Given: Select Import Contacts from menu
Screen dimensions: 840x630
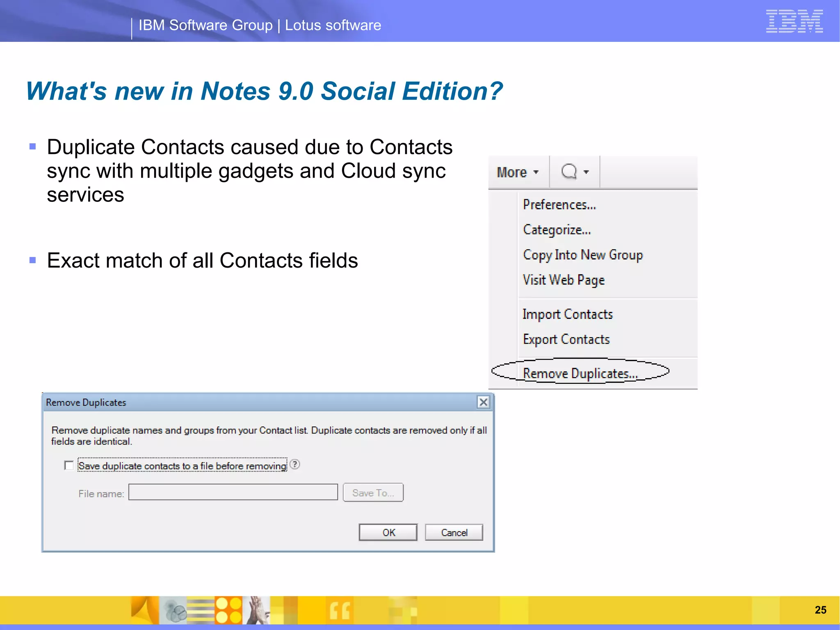Looking at the screenshot, I should 568,314.
